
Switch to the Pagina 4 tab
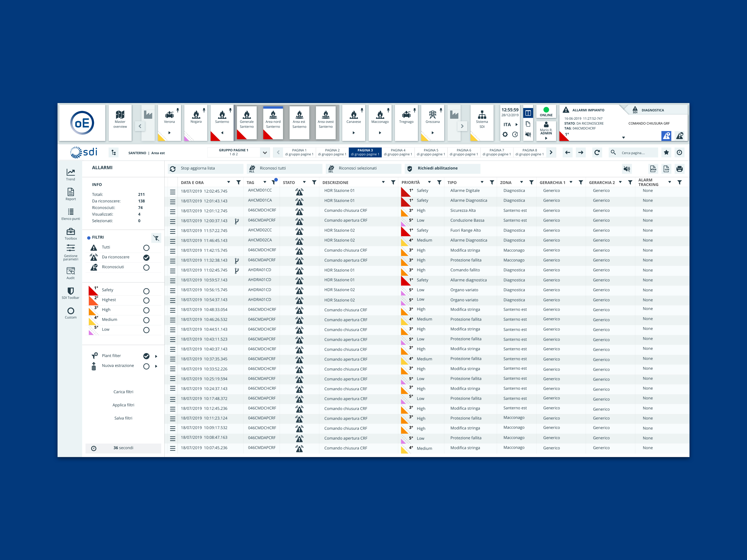pyautogui.click(x=398, y=152)
